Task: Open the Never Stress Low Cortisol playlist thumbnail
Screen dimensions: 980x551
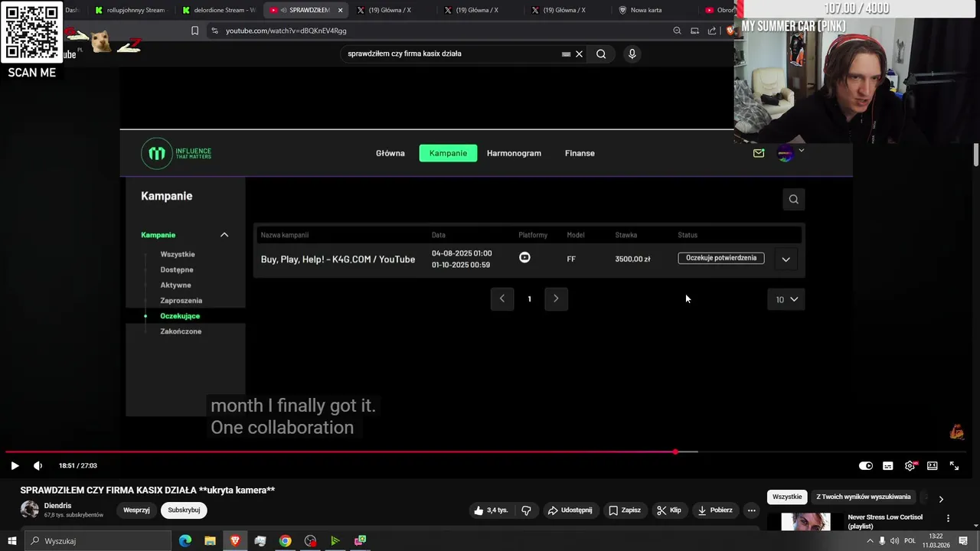Action: pos(805,521)
